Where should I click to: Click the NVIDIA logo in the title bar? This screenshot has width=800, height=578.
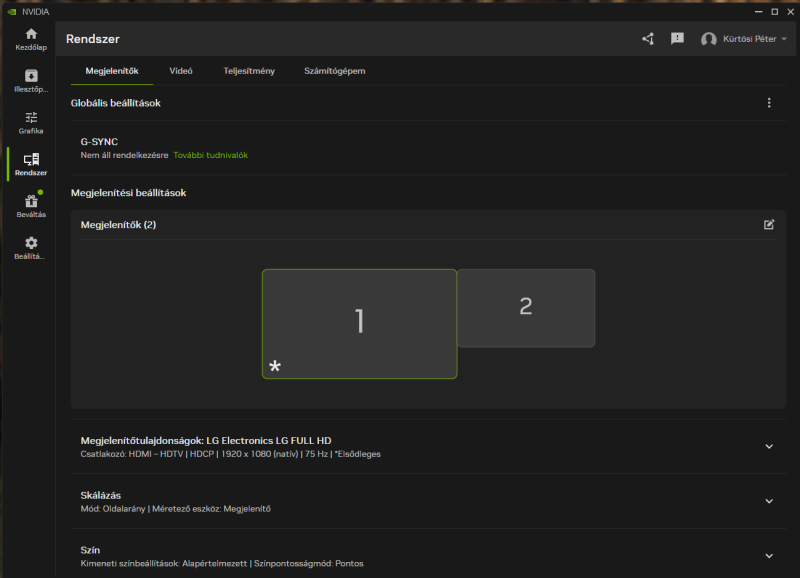click(12, 12)
